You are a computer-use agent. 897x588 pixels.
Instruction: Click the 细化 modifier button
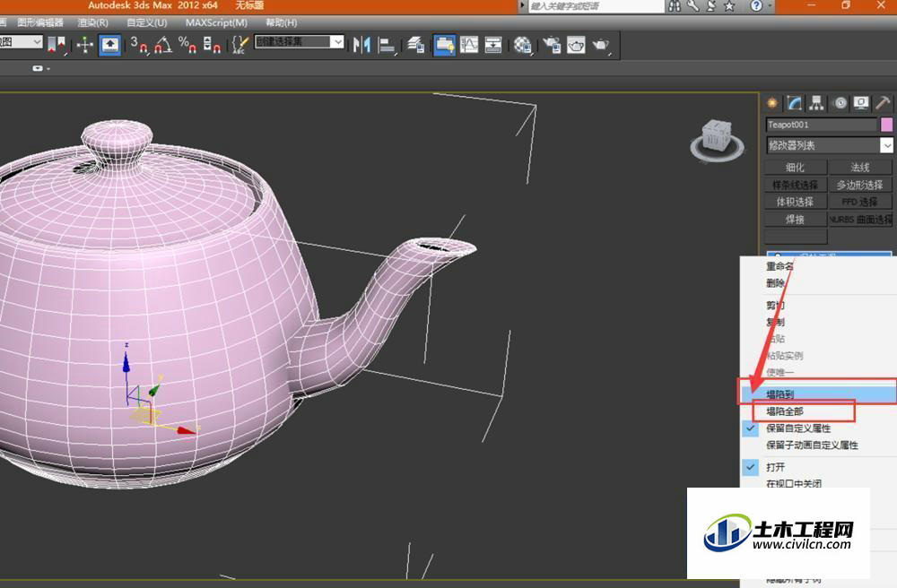tap(796, 168)
